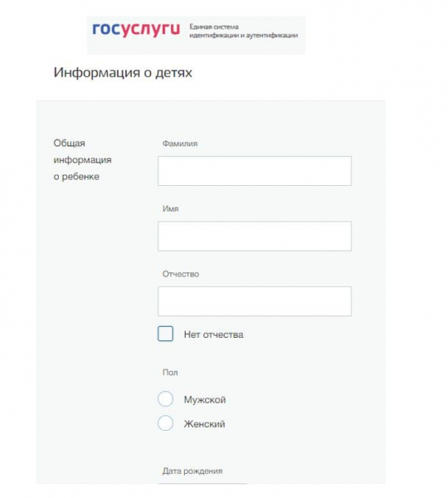Click the Госуслуги logo
Image resolution: width=448 pixels, height=498 pixels.
[136, 30]
